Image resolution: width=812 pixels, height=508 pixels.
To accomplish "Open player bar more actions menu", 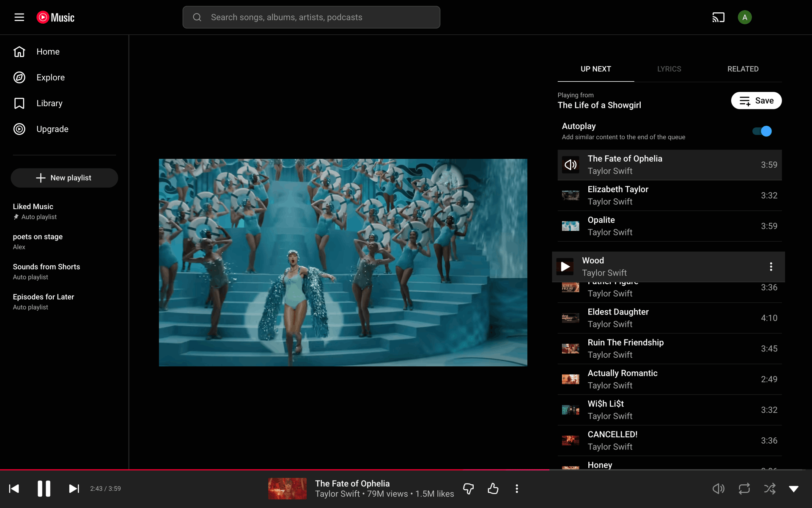I will [x=517, y=489].
